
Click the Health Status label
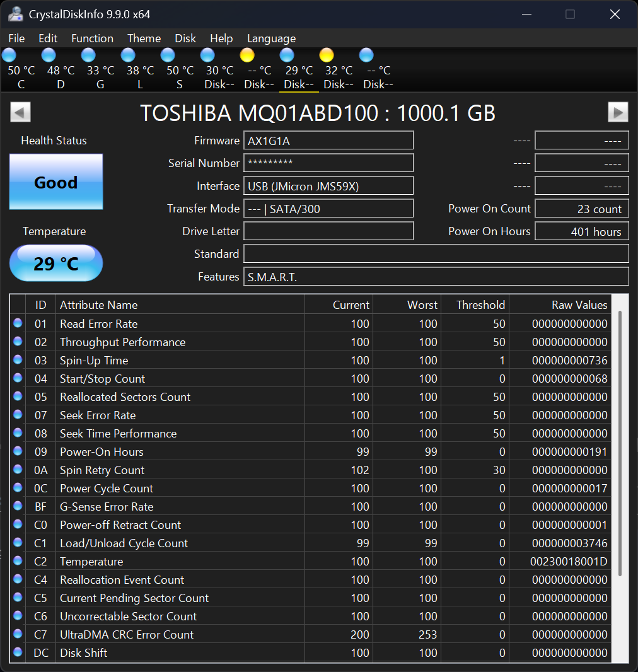54,141
